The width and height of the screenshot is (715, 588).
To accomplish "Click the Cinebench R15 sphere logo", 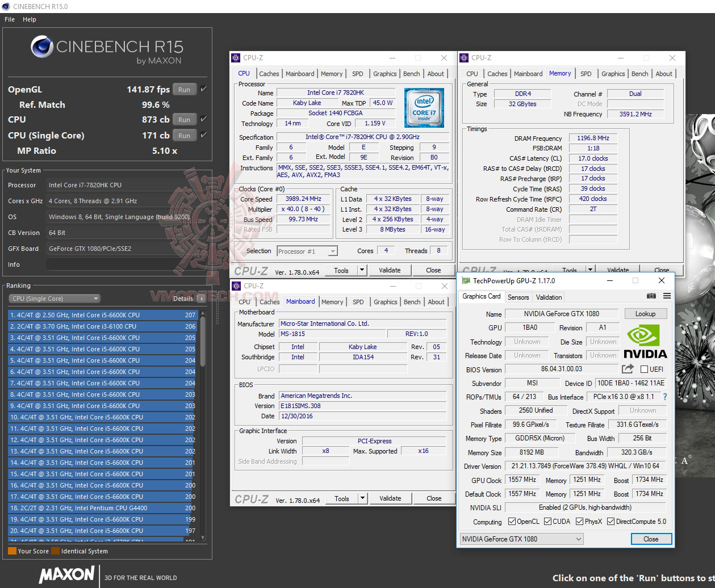I will coord(42,48).
